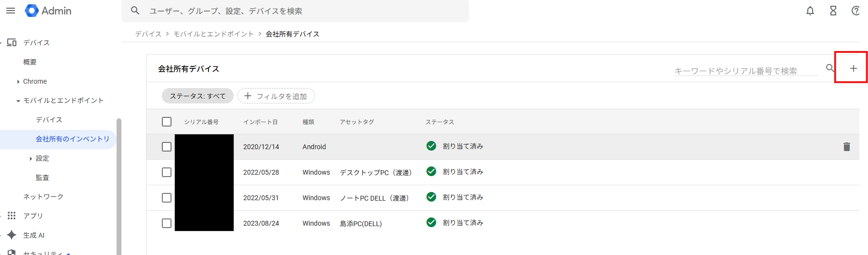Open the ステータス: すべて filter chip

(x=197, y=96)
